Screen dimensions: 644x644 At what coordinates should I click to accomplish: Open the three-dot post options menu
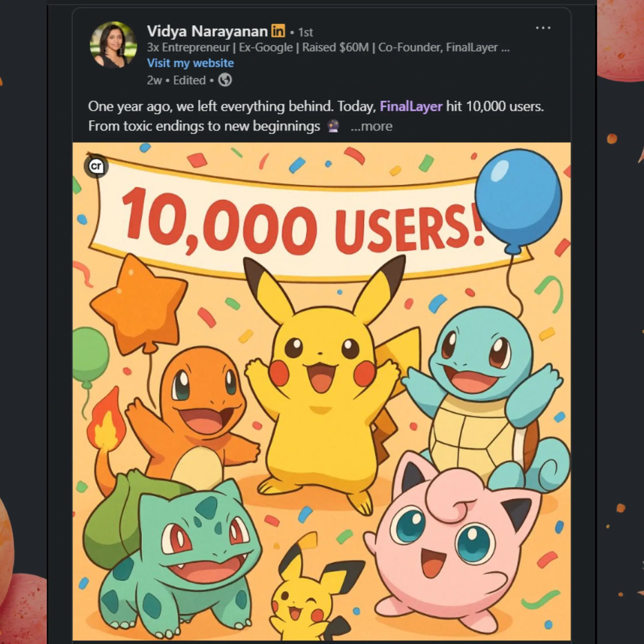[x=543, y=28]
